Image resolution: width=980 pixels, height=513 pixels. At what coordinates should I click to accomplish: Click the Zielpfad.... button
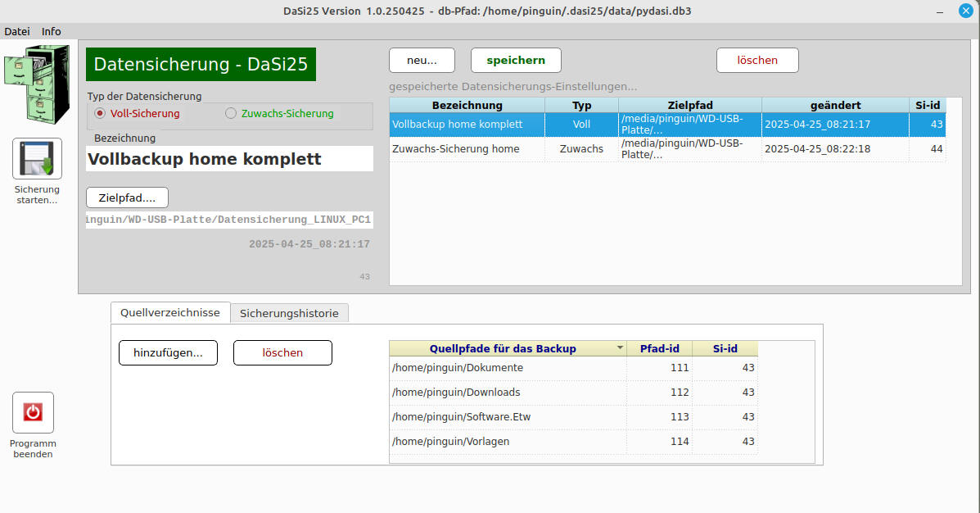coord(127,197)
